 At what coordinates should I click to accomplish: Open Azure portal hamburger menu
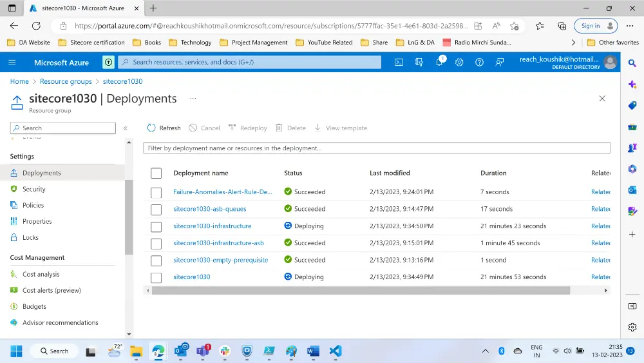pos(12,62)
